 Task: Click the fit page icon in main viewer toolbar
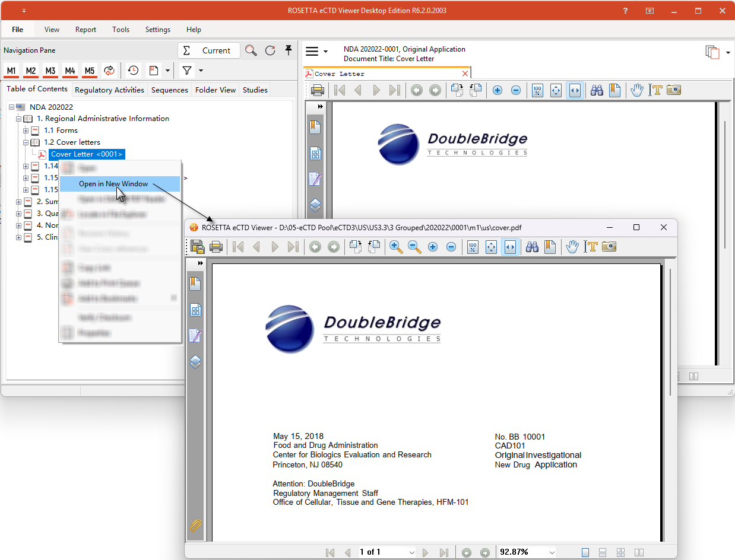point(556,90)
